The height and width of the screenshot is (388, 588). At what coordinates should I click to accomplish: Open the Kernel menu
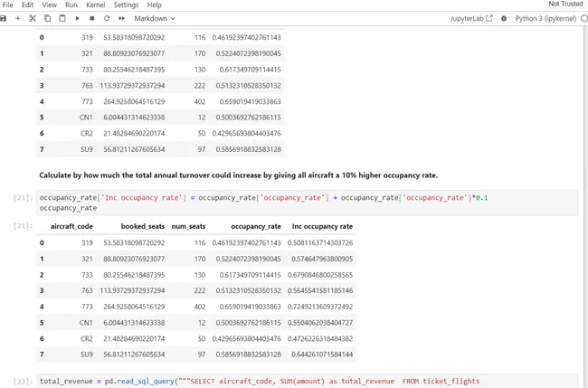click(95, 5)
